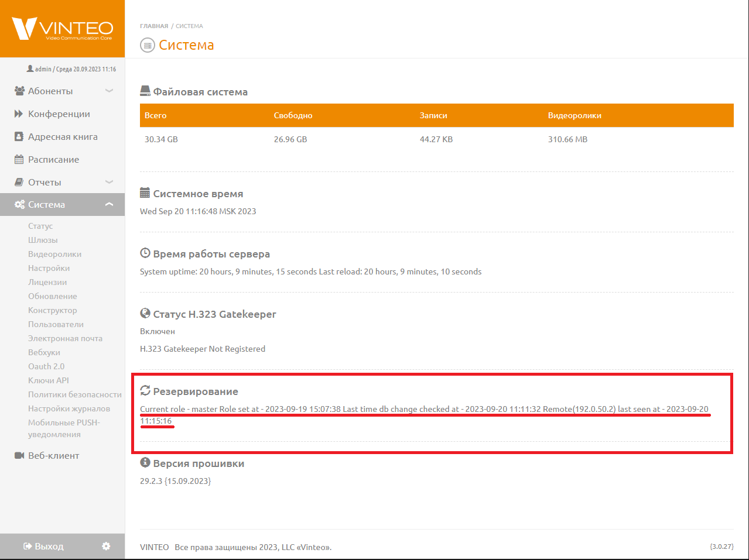Viewport: 749px width, 560px height.
Task: Click the 310.66 MB videos value
Action: pyautogui.click(x=567, y=139)
